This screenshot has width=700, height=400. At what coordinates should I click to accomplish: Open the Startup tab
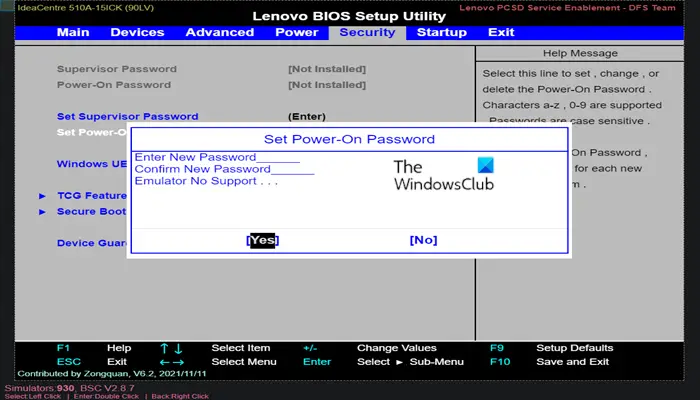(442, 32)
